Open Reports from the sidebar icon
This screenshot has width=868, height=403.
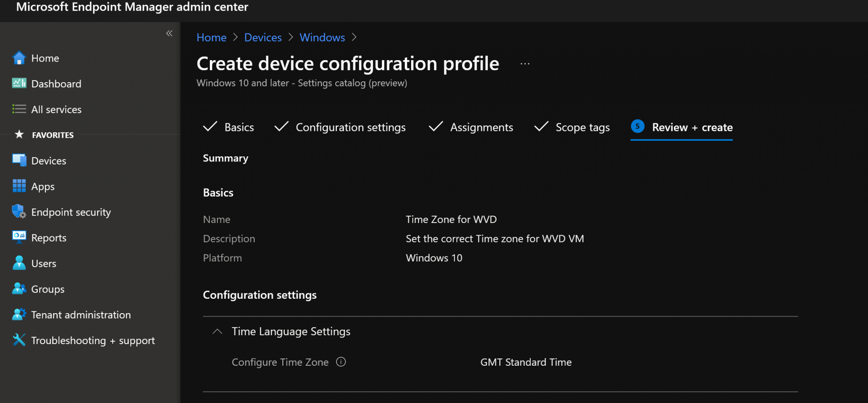click(x=19, y=237)
